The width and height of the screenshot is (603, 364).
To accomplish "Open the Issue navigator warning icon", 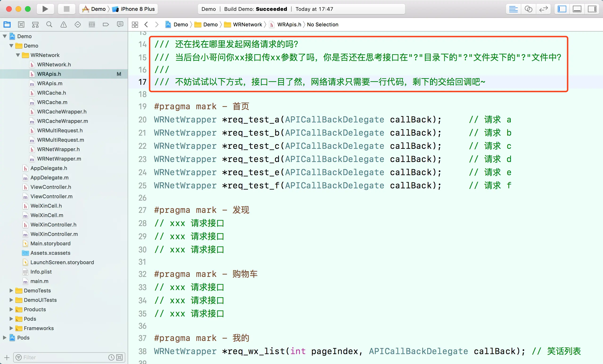I will click(x=63, y=24).
